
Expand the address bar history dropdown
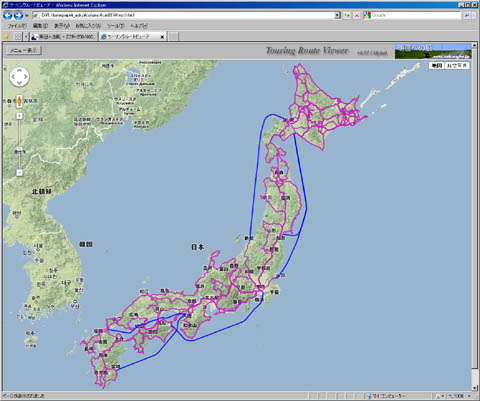(x=337, y=15)
